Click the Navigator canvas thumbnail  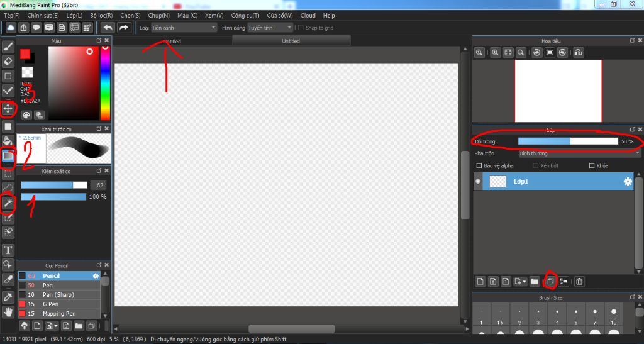(x=558, y=91)
